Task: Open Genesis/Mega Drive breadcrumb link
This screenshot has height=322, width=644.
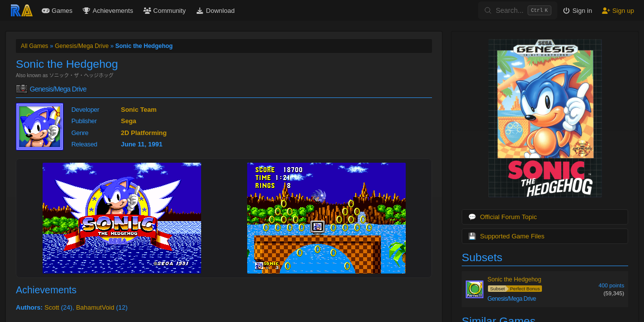Action: tap(82, 46)
